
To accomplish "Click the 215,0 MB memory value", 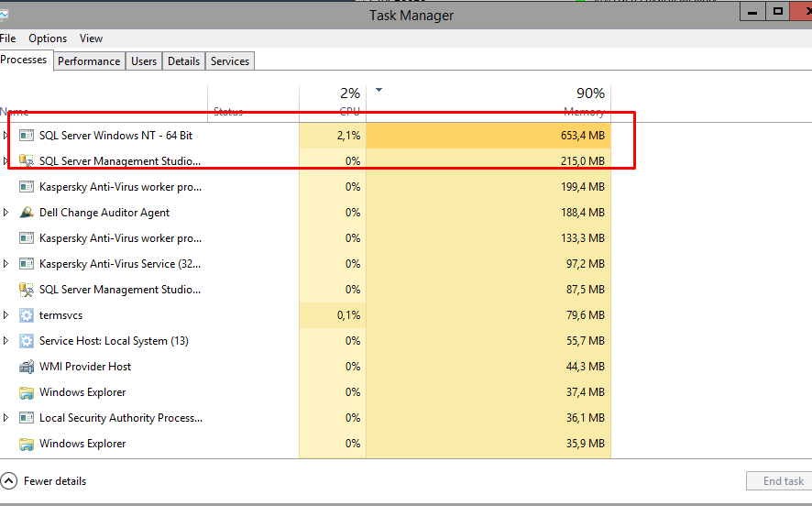I will coord(583,161).
